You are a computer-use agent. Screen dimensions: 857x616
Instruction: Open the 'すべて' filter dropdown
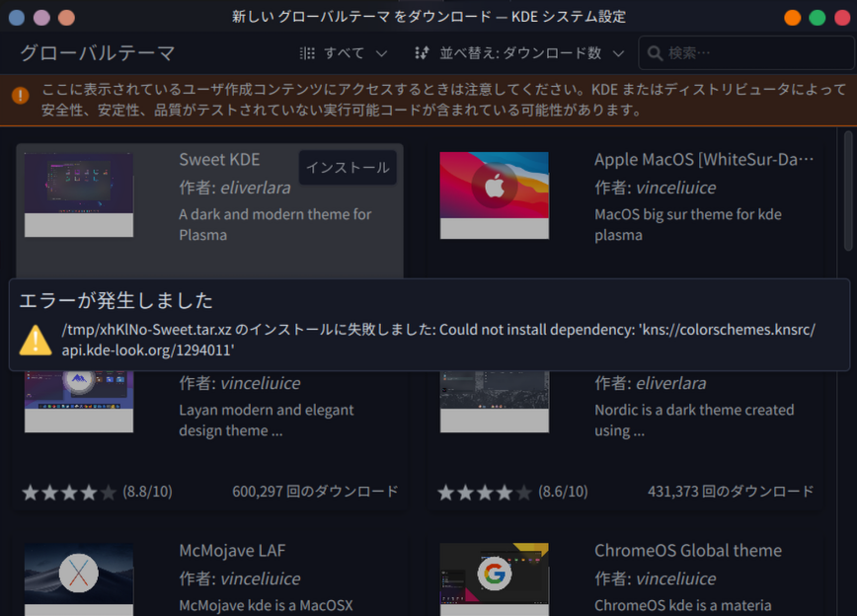point(344,53)
